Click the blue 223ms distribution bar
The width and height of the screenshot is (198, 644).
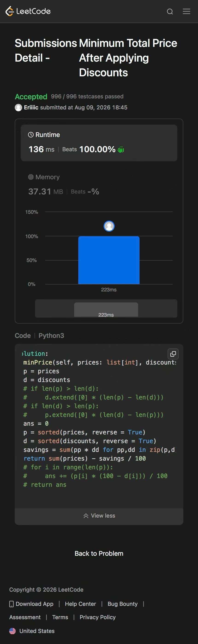109,260
